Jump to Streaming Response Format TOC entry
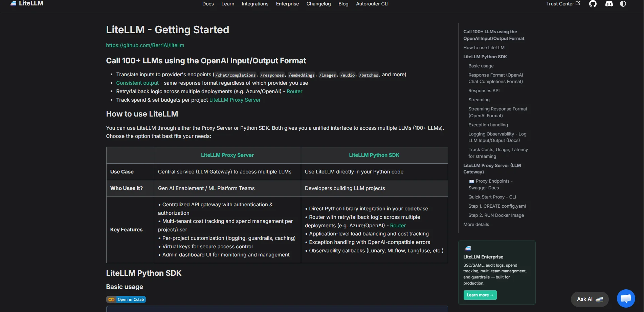Screen dimensions: 644x312 [x=498, y=112]
